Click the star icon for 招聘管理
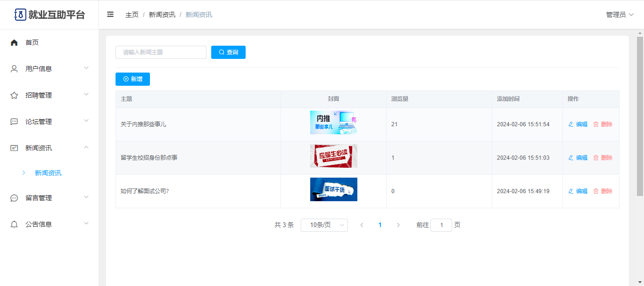 tap(14, 95)
